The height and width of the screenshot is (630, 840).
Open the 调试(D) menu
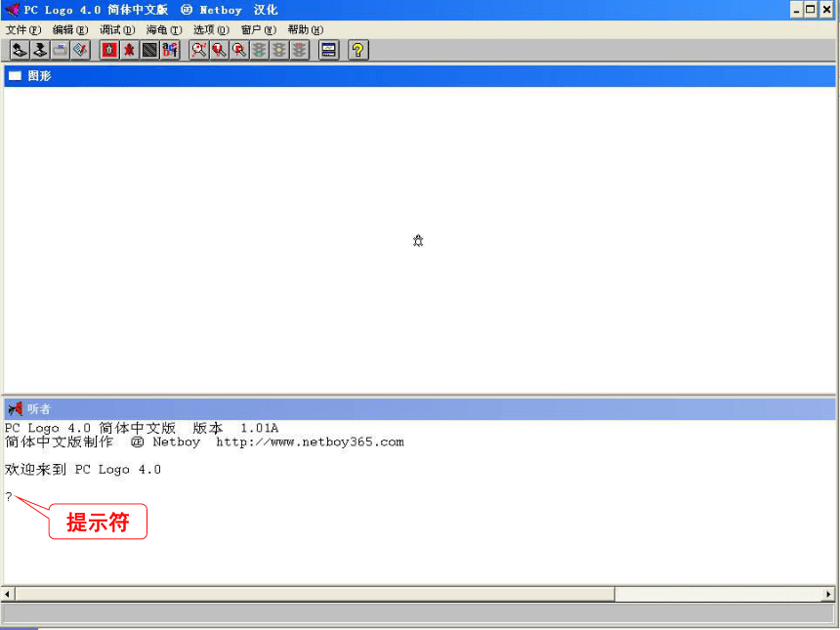point(117,30)
